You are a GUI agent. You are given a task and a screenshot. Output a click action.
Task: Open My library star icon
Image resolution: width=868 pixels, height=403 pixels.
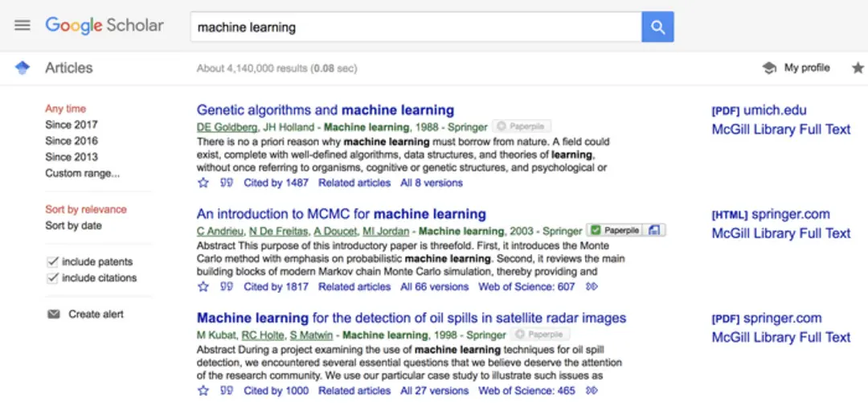[x=858, y=68]
